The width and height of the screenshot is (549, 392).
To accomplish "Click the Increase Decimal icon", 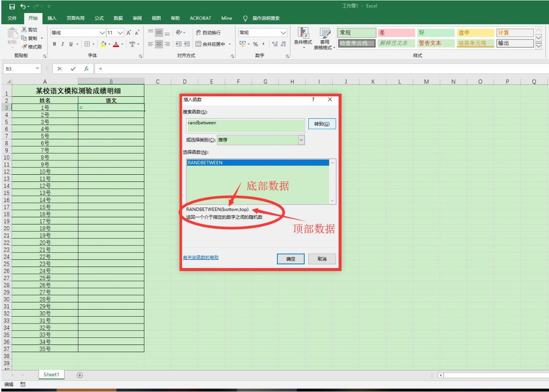I will click(275, 44).
